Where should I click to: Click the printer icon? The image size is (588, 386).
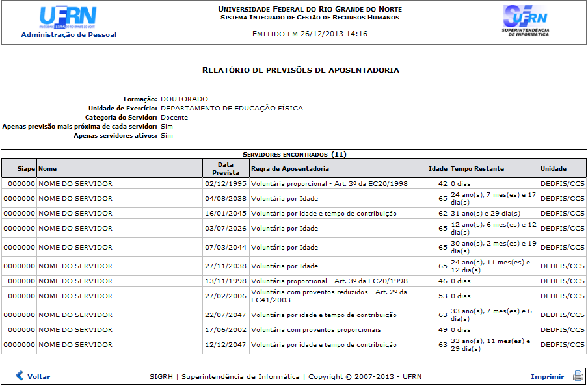coord(578,376)
